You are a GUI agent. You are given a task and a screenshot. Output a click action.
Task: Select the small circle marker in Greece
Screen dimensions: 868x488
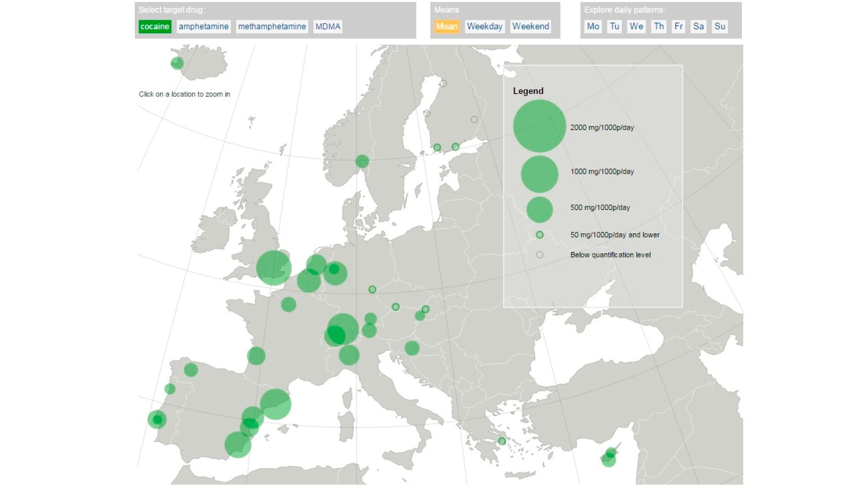click(x=502, y=441)
